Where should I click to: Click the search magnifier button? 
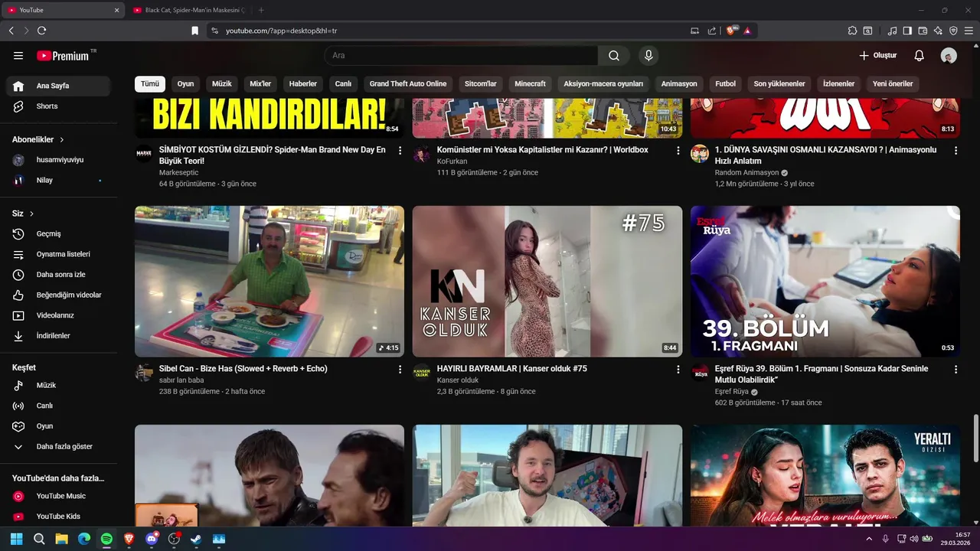[x=614, y=56]
